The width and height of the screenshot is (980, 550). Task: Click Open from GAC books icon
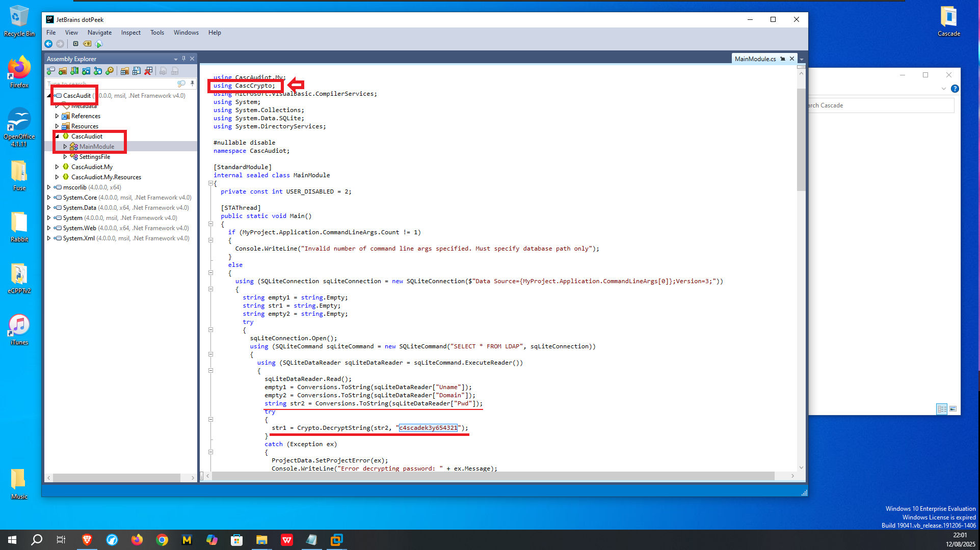click(74, 71)
